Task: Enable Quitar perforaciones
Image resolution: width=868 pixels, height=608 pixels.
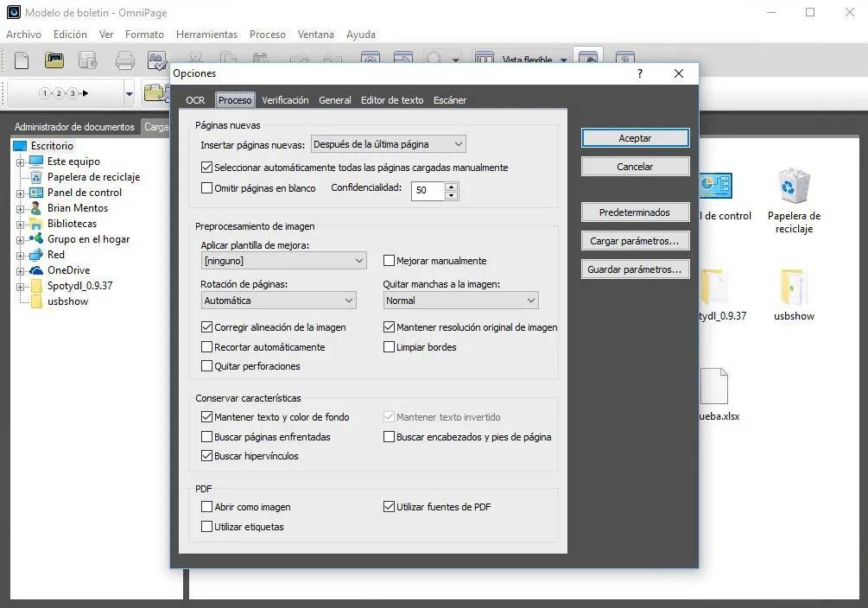Action: point(207,366)
